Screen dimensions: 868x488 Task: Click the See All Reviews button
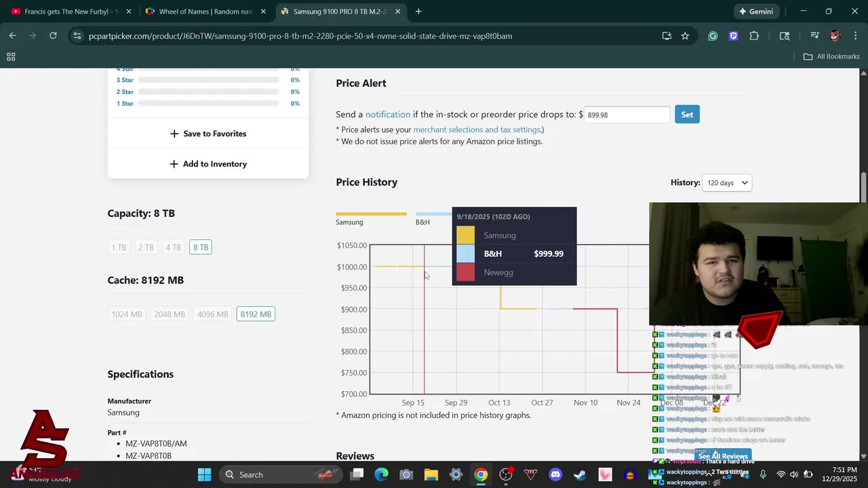click(723, 456)
